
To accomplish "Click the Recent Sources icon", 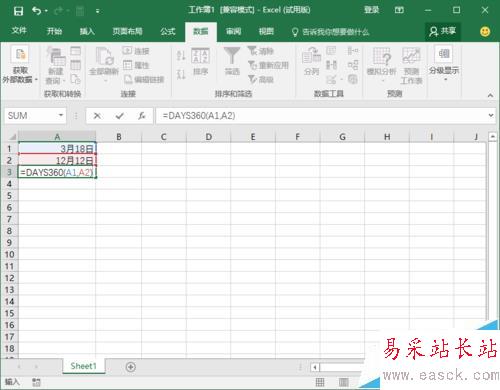I will [x=76, y=79].
